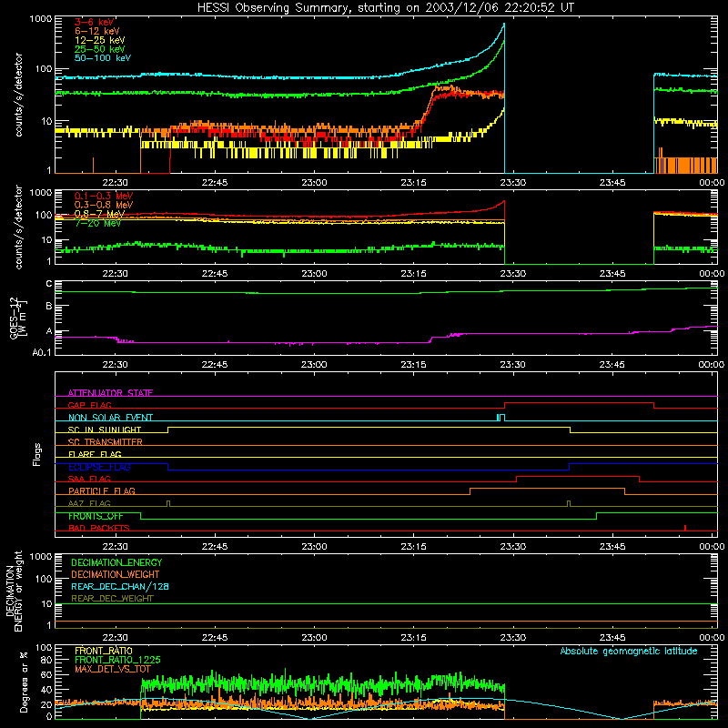Screen dimensions: 728x728
Task: Pick the 50-100 keV legend entry
Action: click(x=103, y=58)
